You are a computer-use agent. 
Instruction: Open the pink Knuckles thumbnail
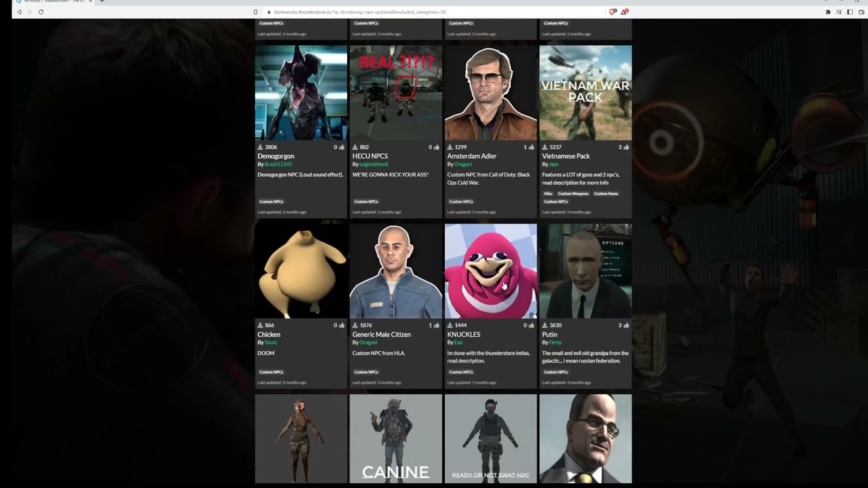(491, 271)
